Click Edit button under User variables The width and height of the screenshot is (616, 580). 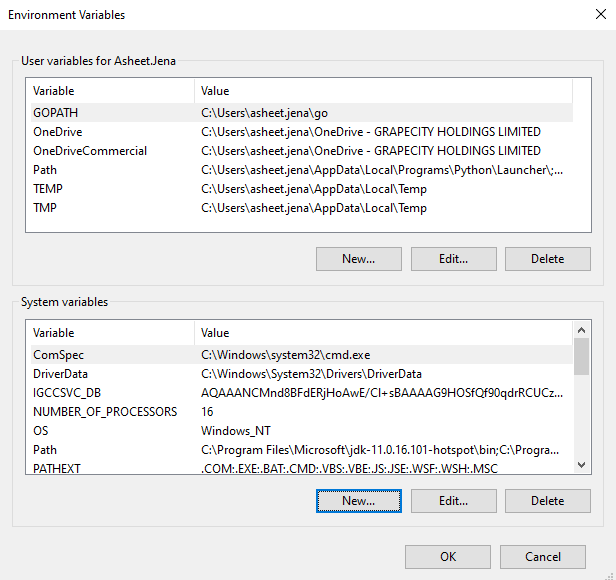(x=453, y=259)
